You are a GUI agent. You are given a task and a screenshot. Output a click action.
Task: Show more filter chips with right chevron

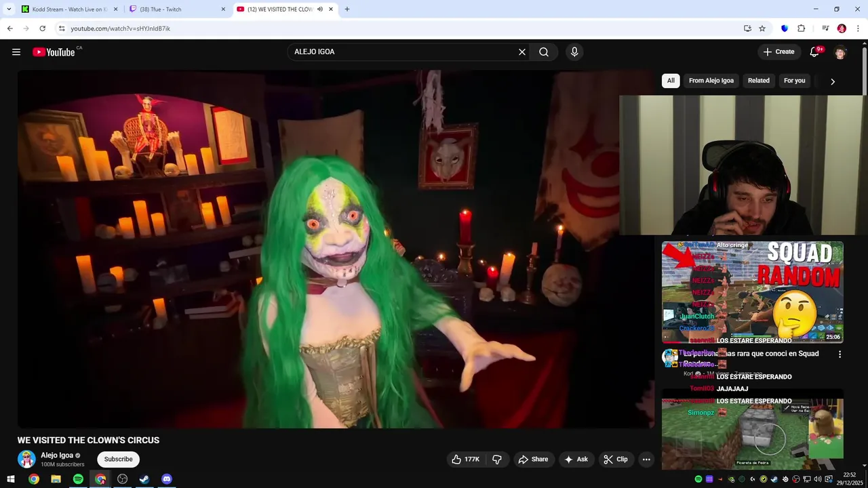(x=833, y=81)
